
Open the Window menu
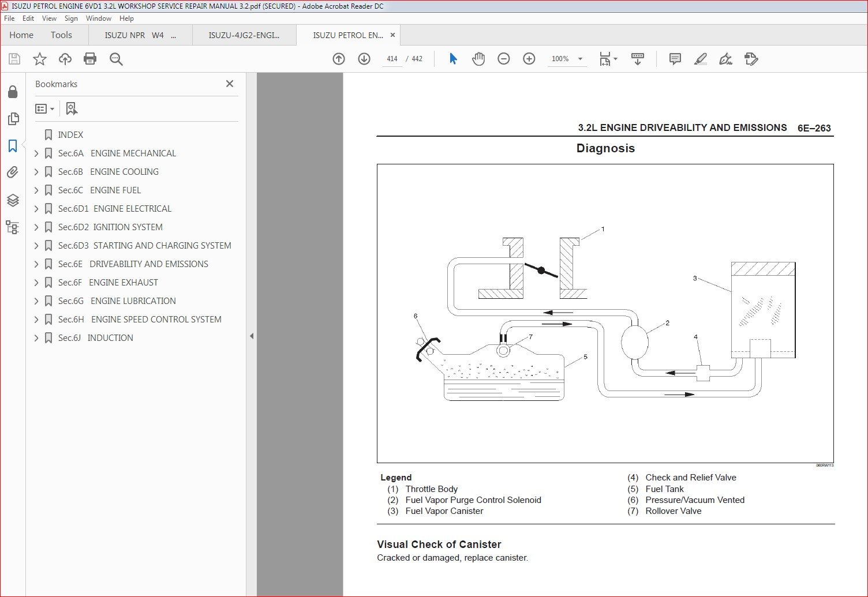coord(99,18)
